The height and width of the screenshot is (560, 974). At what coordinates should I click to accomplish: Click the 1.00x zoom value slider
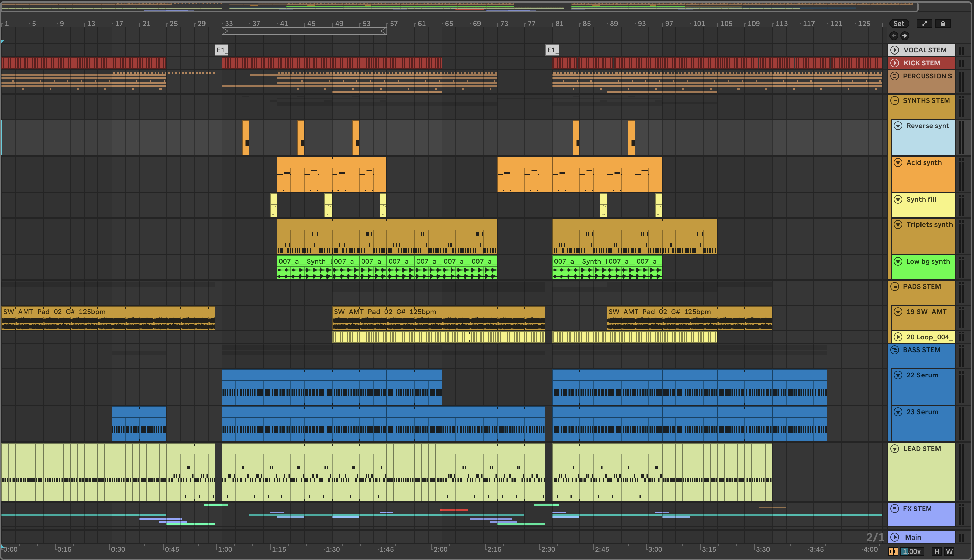912,551
